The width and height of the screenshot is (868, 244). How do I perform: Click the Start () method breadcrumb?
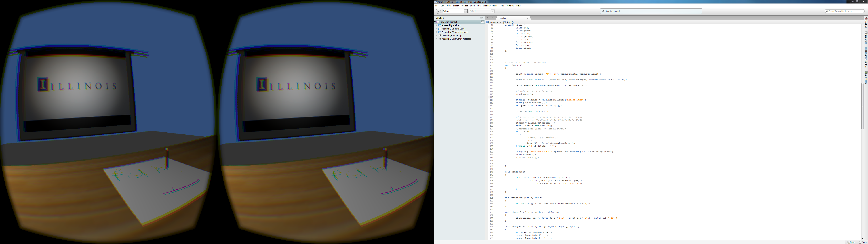click(x=510, y=22)
